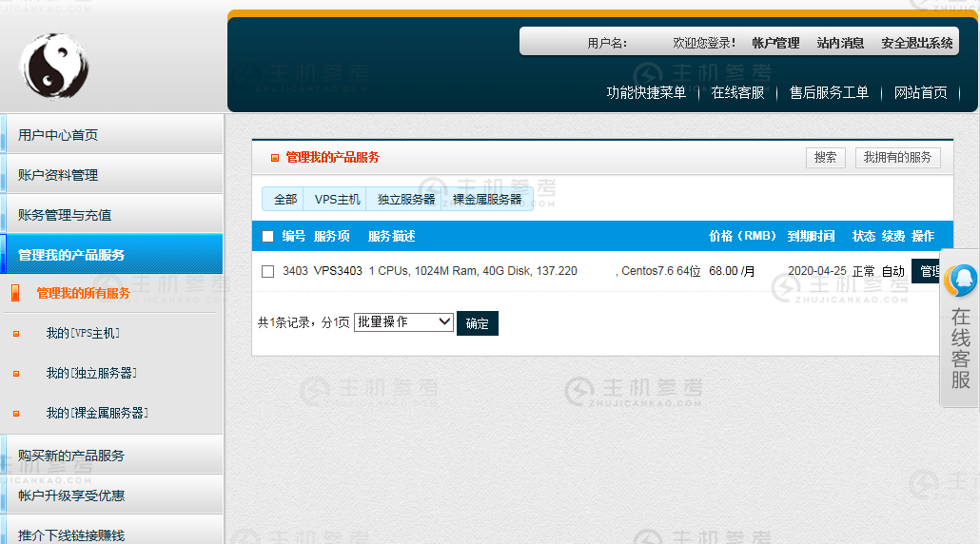Tick the select-all checkbox in table header
The image size is (980, 544).
pyautogui.click(x=267, y=237)
